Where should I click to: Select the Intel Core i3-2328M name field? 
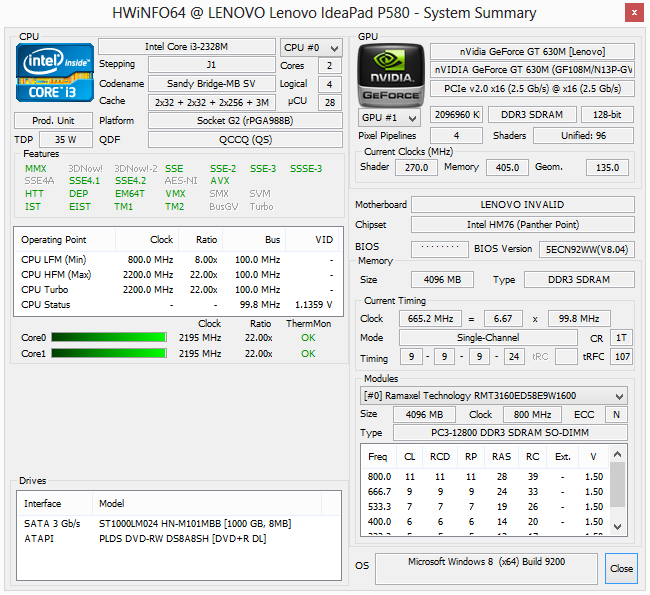click(187, 47)
